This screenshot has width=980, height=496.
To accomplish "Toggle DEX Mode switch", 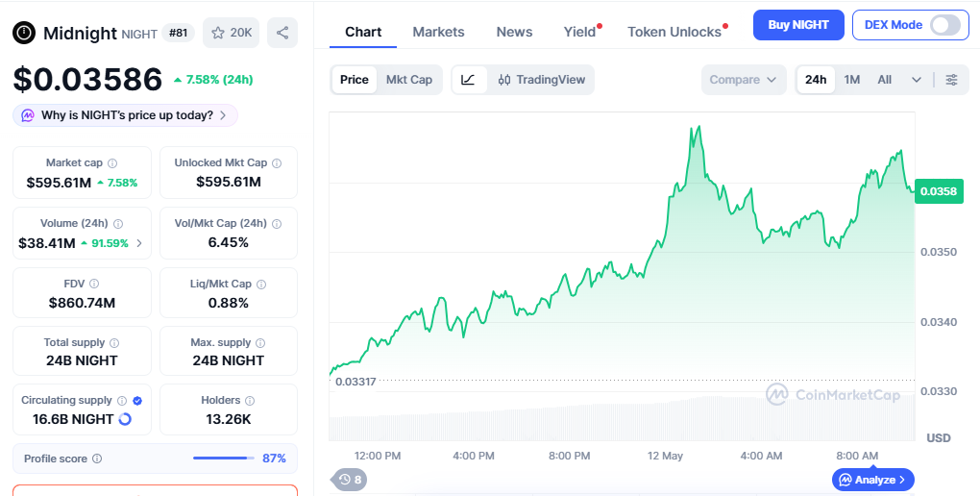I will click(x=945, y=25).
